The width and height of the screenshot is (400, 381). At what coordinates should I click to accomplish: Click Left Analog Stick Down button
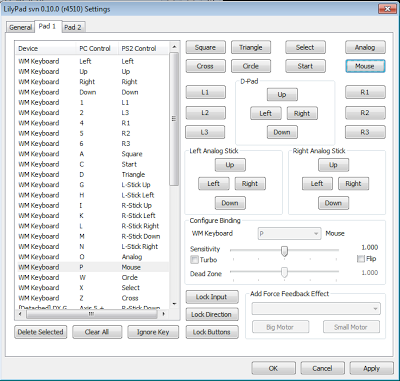(230, 203)
